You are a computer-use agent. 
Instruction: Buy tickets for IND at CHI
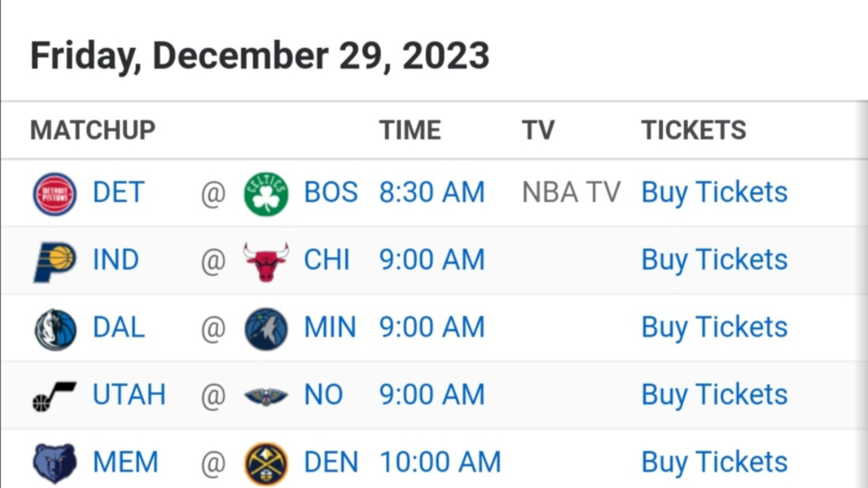714,260
